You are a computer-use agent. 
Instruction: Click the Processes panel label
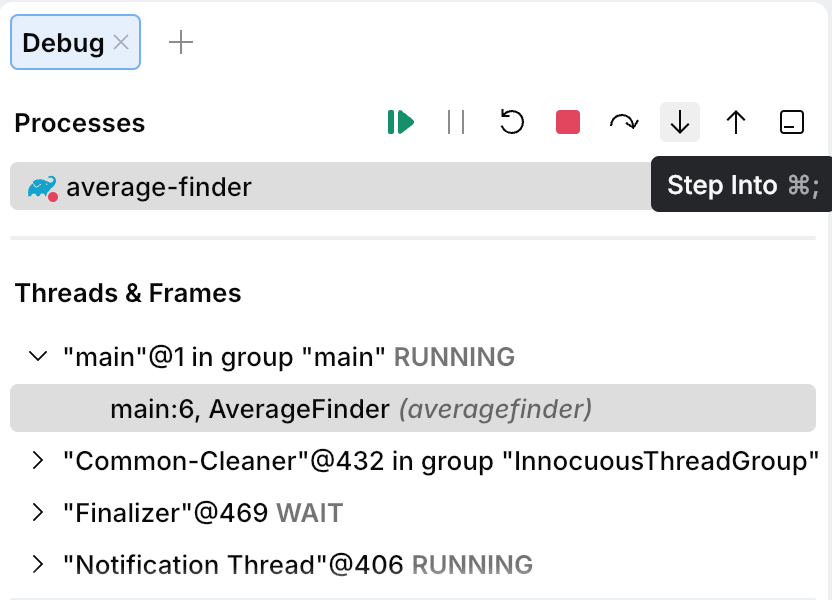79,123
